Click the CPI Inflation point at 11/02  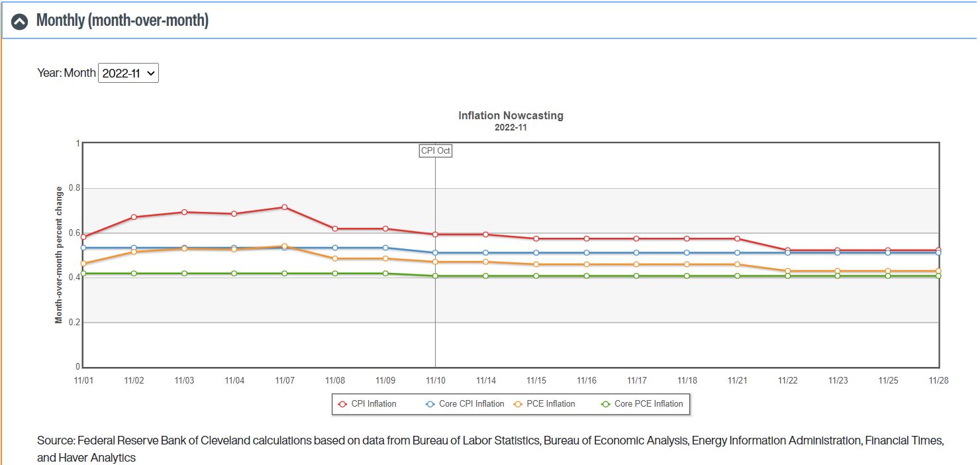click(x=134, y=217)
